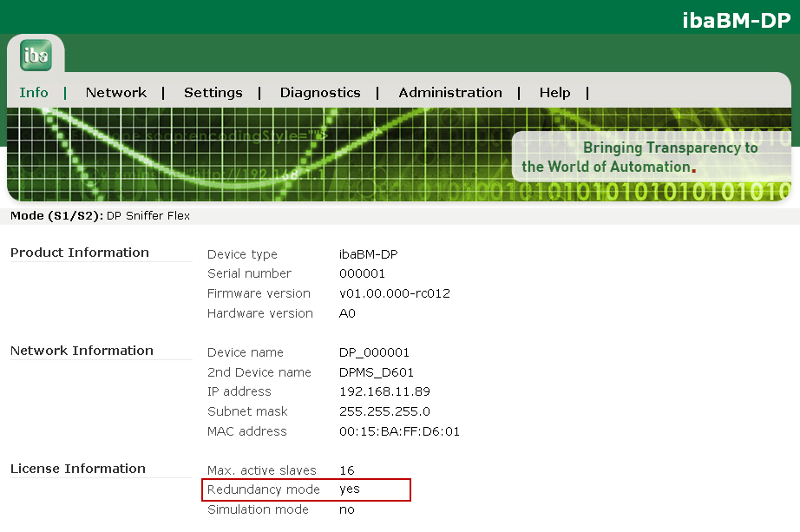The image size is (800, 532).
Task: Open the Info menu tab
Action: click(x=34, y=92)
